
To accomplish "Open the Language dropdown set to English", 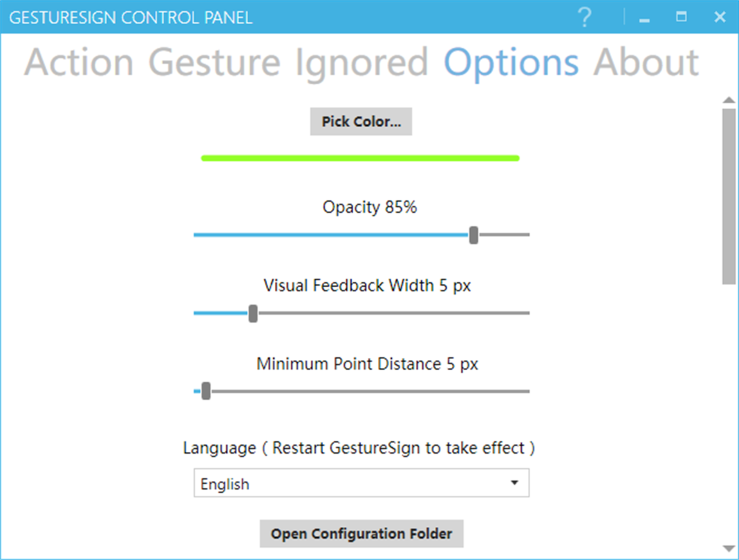I will point(353,484).
